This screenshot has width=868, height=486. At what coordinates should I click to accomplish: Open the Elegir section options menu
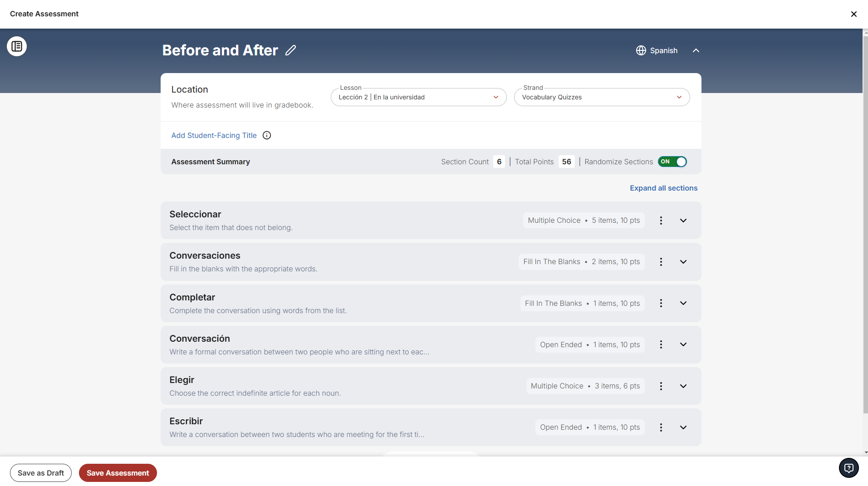coord(661,386)
